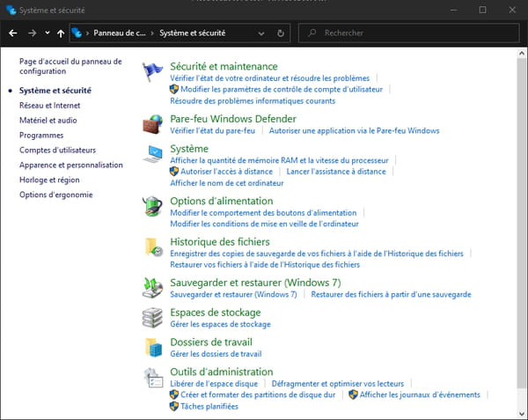Click Restaurer vos fichiers à l'aide de l'Historique
528x420 pixels.
[x=265, y=264]
